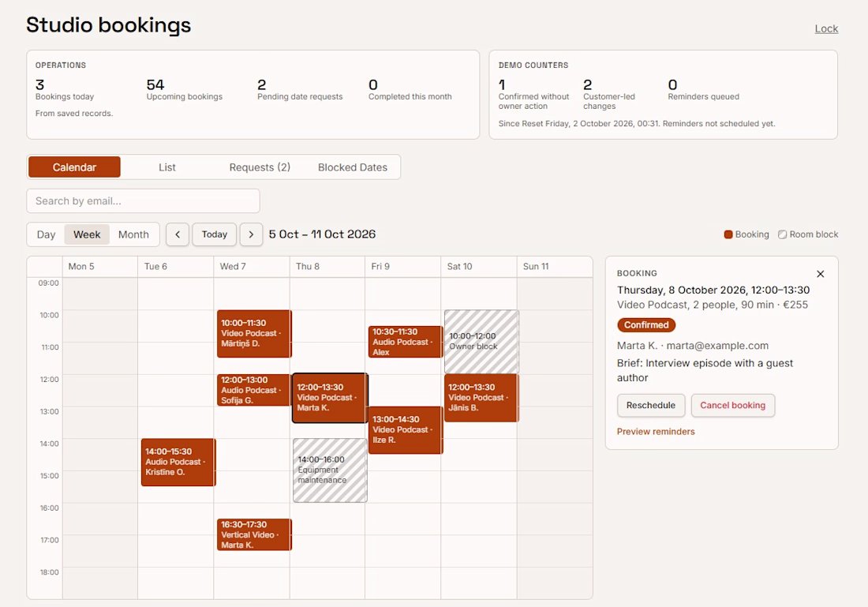Select the Equipment maintenance block on Thursday

330,470
